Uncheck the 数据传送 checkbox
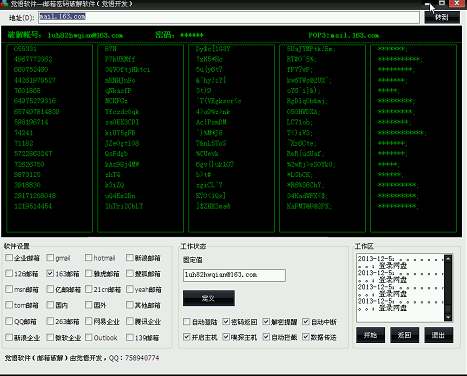Screen dimensions: 467x376 [x=306, y=337]
